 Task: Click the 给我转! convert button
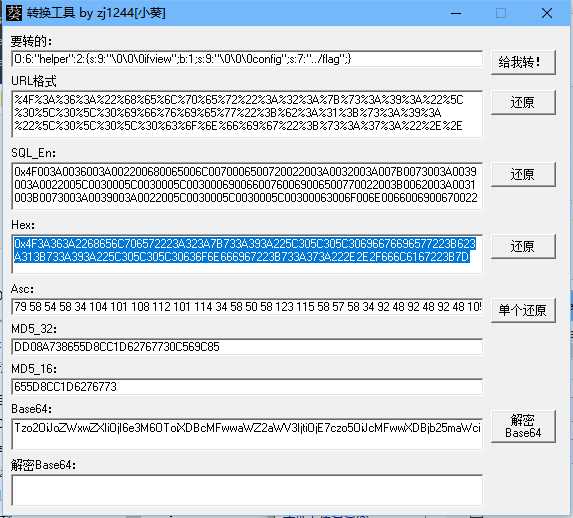tap(523, 62)
